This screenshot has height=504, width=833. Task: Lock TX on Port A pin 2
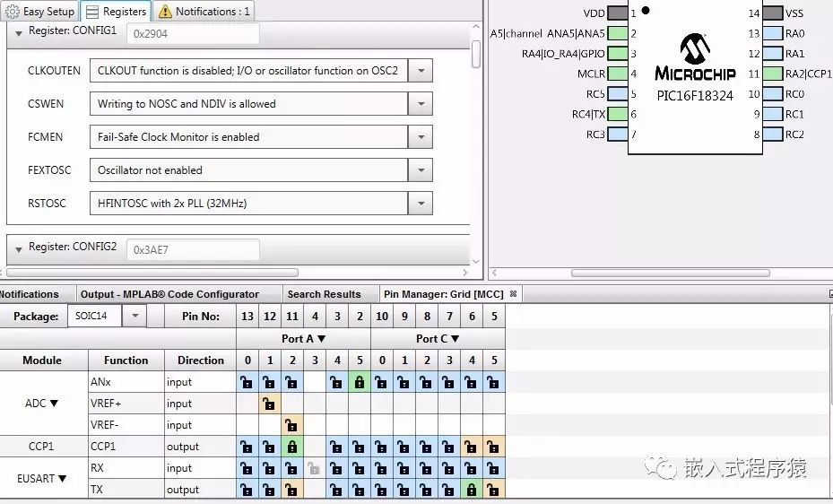(x=291, y=489)
